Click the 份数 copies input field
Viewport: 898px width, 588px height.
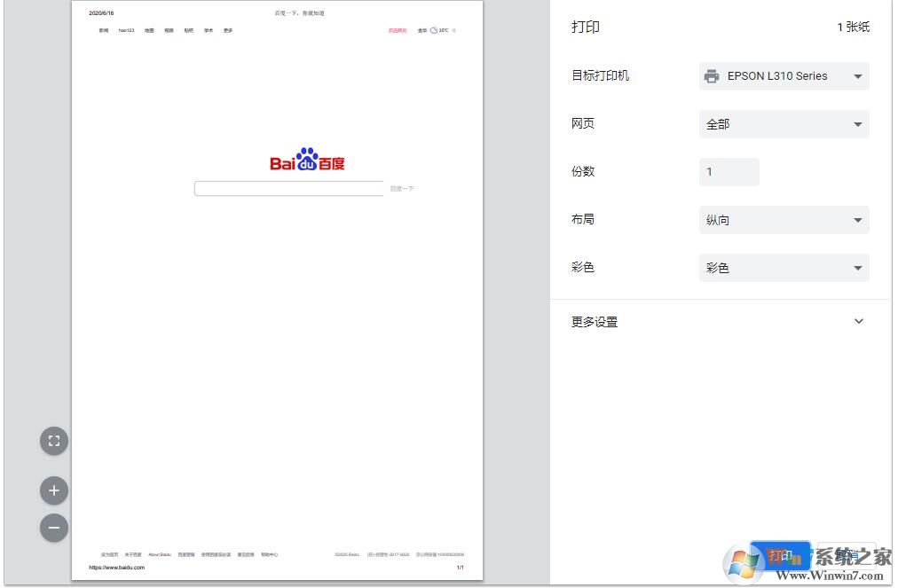pyautogui.click(x=728, y=171)
